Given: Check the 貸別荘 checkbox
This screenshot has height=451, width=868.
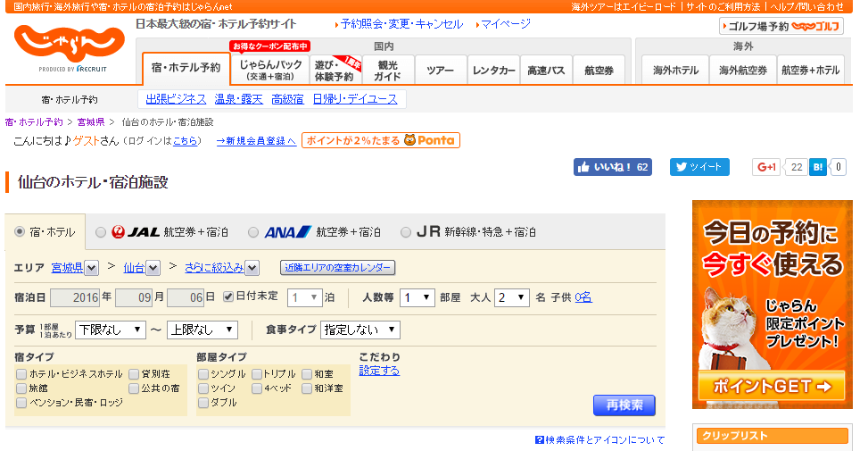Looking at the screenshot, I should [134, 374].
